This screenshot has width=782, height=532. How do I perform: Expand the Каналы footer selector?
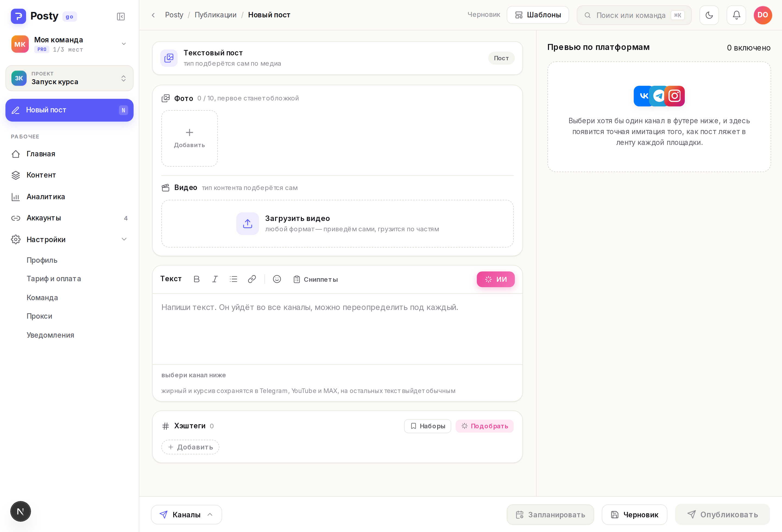click(187, 515)
